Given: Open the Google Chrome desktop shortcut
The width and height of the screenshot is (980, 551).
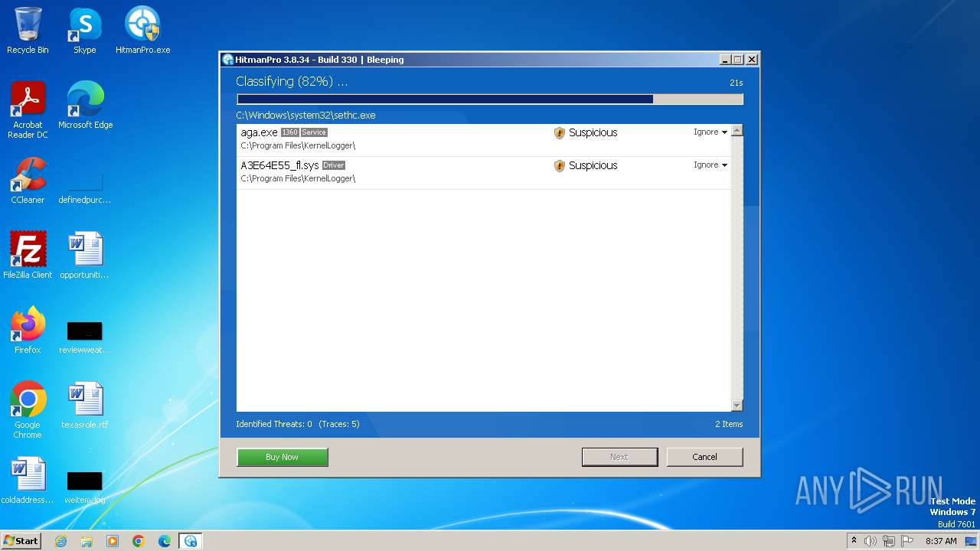Looking at the screenshot, I should tap(28, 409).
